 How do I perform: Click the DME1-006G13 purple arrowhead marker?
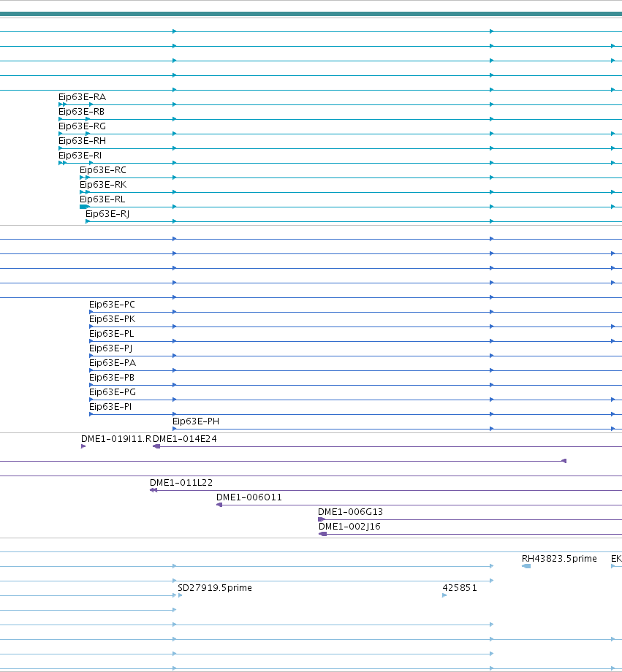tap(322, 519)
